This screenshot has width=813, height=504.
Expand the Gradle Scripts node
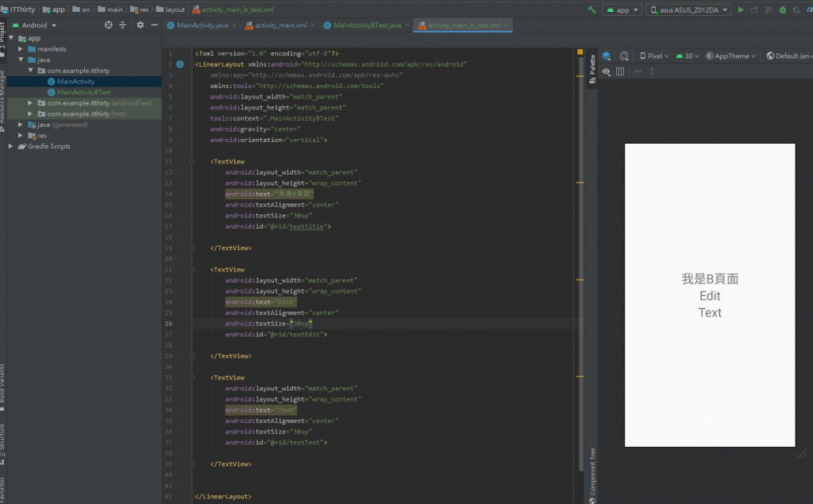point(11,146)
